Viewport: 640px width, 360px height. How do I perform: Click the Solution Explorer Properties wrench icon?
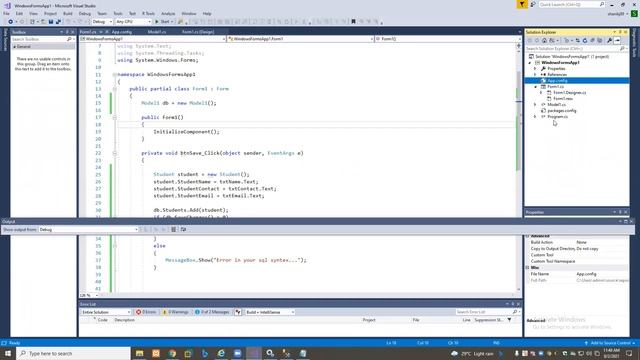(x=609, y=40)
